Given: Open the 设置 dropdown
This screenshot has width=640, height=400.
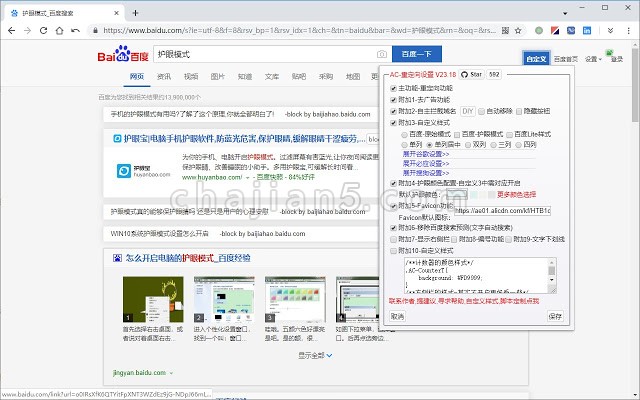Looking at the screenshot, I should [x=593, y=59].
